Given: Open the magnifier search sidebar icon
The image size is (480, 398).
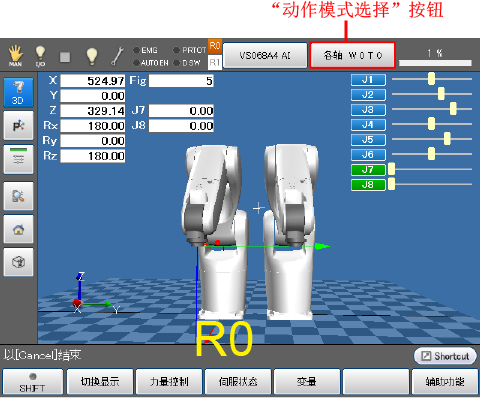Looking at the screenshot, I should point(18,196).
